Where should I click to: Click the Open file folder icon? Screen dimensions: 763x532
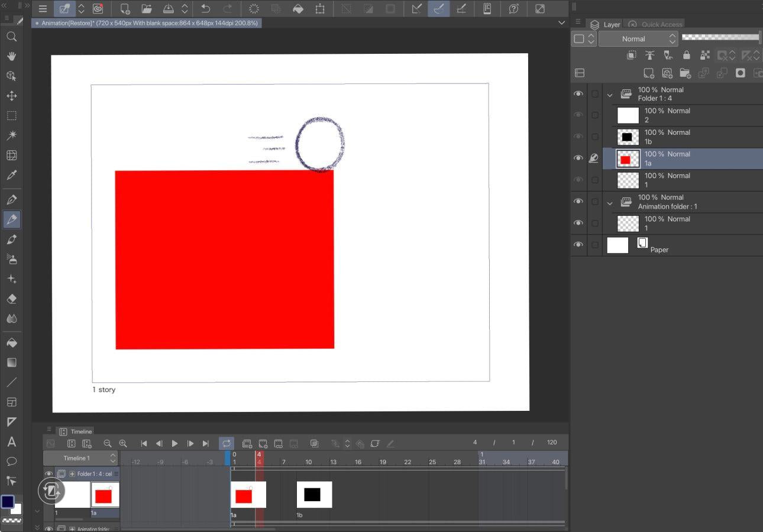point(147,9)
